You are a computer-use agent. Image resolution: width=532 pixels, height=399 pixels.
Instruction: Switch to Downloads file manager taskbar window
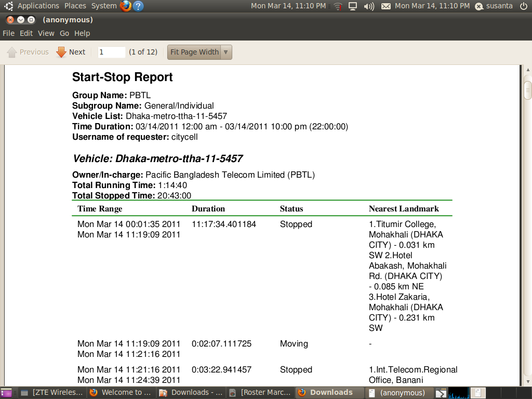(191, 393)
